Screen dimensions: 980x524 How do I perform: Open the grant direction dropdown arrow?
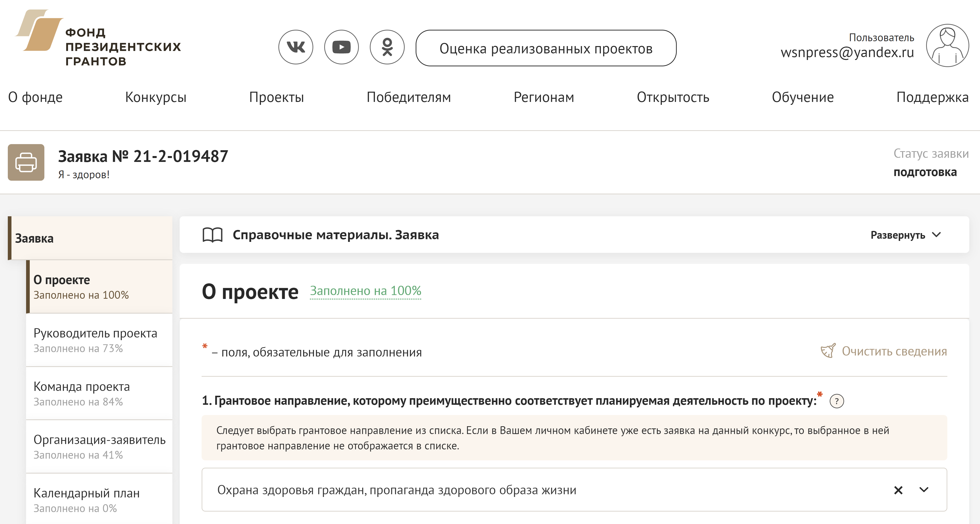[x=924, y=490]
